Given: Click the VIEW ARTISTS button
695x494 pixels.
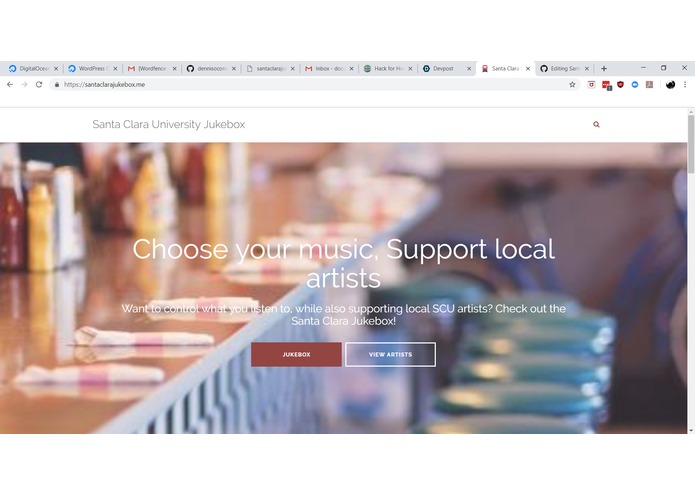Looking at the screenshot, I should coord(390,354).
